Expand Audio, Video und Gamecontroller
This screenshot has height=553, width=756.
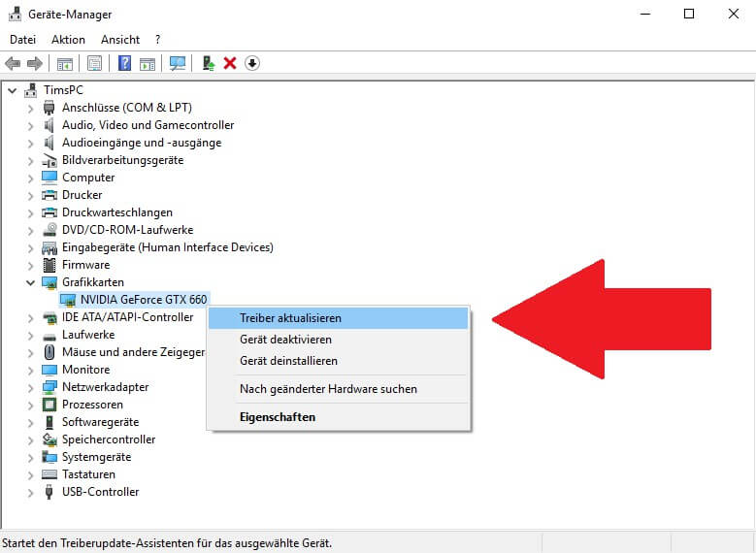tap(30, 125)
